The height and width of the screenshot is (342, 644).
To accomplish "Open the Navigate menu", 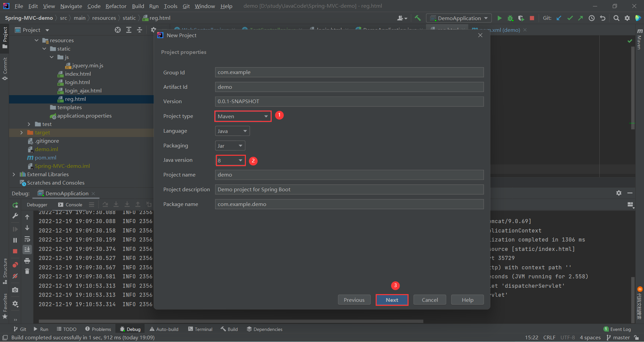I will (x=71, y=6).
